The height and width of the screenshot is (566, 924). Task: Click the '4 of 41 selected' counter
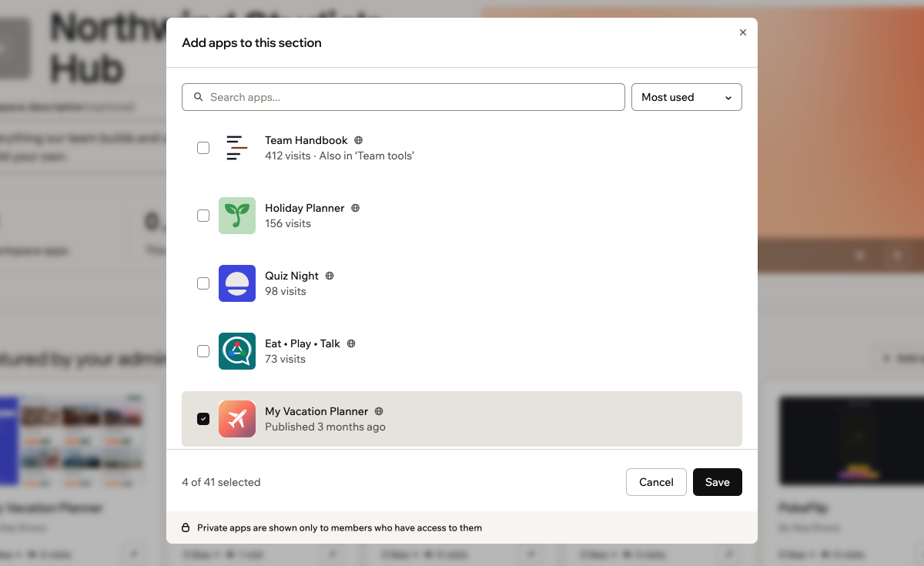pos(221,482)
